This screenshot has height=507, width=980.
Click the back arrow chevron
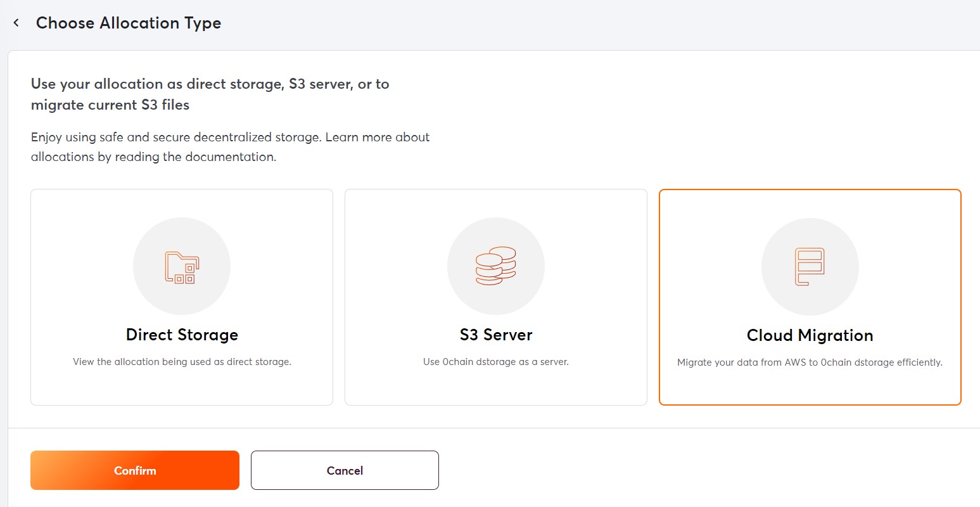coord(16,23)
